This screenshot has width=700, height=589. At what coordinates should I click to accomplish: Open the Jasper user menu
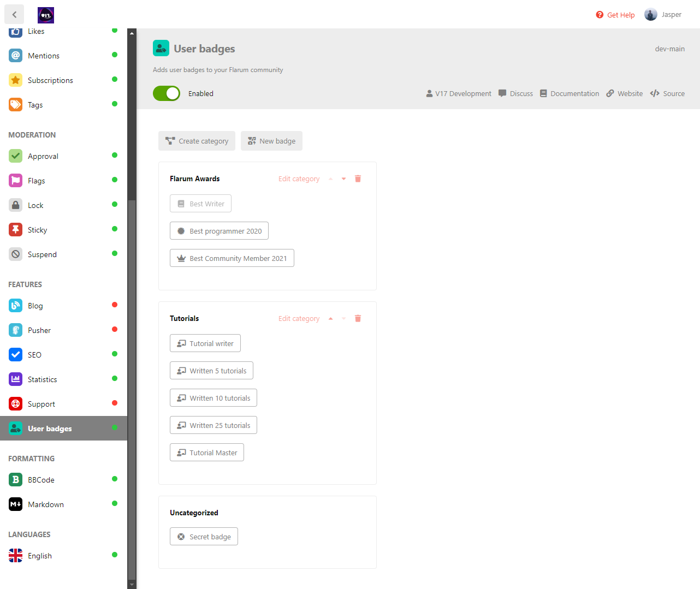click(663, 15)
